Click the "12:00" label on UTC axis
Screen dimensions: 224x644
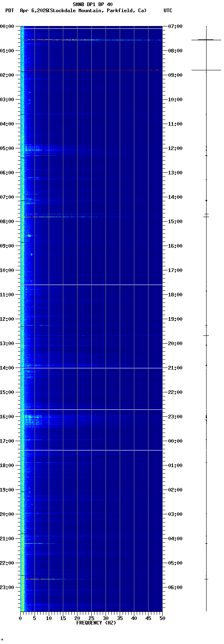(175, 148)
